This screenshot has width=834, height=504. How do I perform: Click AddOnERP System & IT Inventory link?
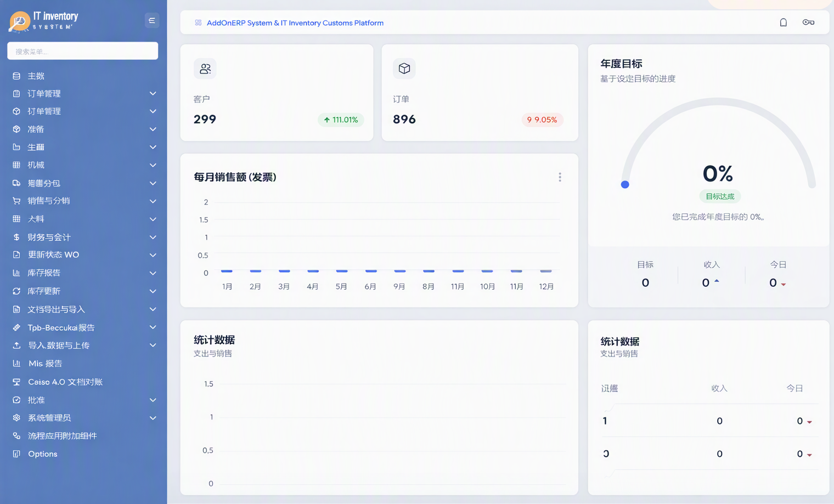[295, 23]
